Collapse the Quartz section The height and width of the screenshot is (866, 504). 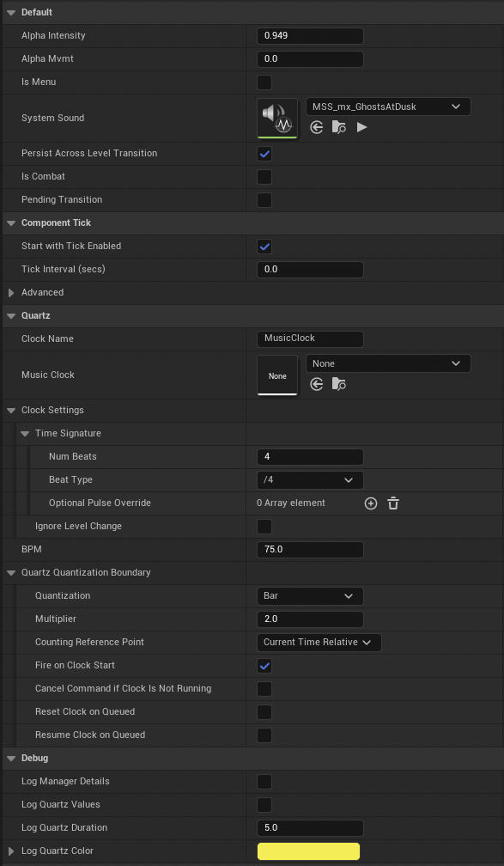11,316
